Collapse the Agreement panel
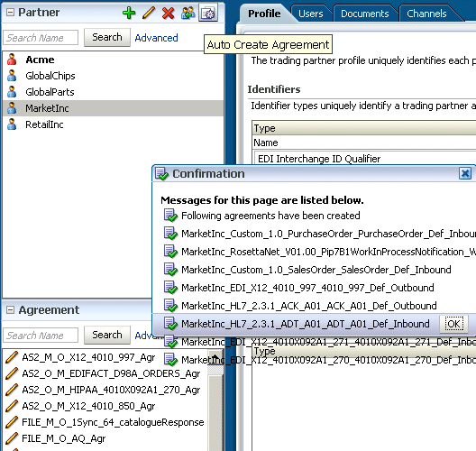This screenshot has width=476, height=451. pos(10,310)
